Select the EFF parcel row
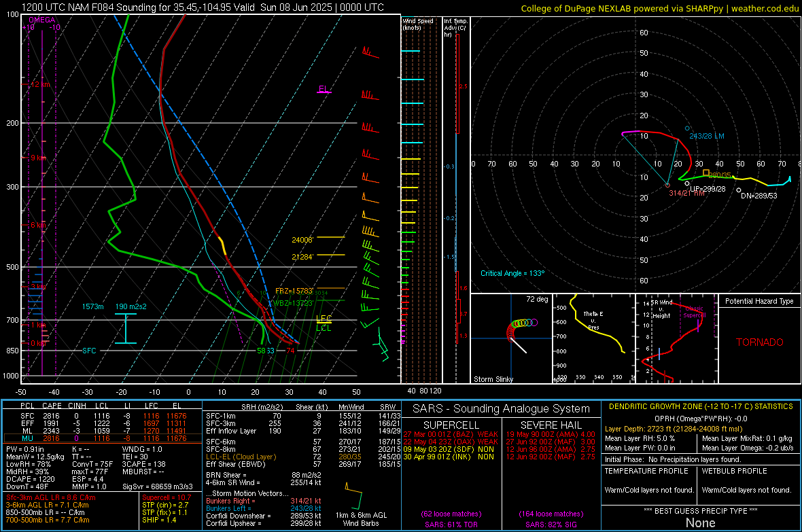 pos(103,423)
